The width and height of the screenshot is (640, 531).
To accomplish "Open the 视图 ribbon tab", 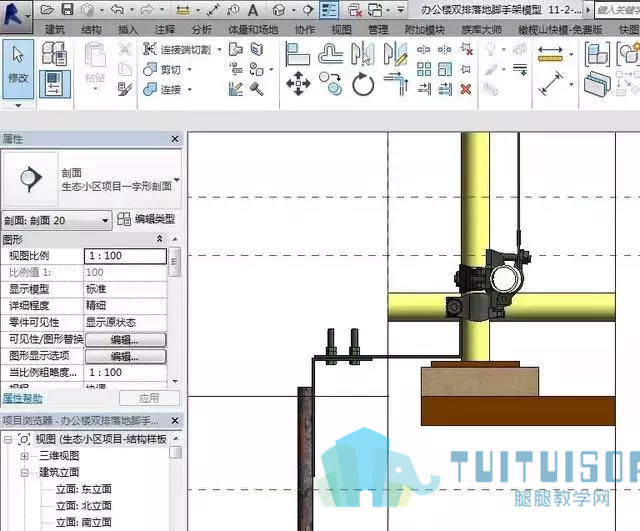I will (x=341, y=29).
